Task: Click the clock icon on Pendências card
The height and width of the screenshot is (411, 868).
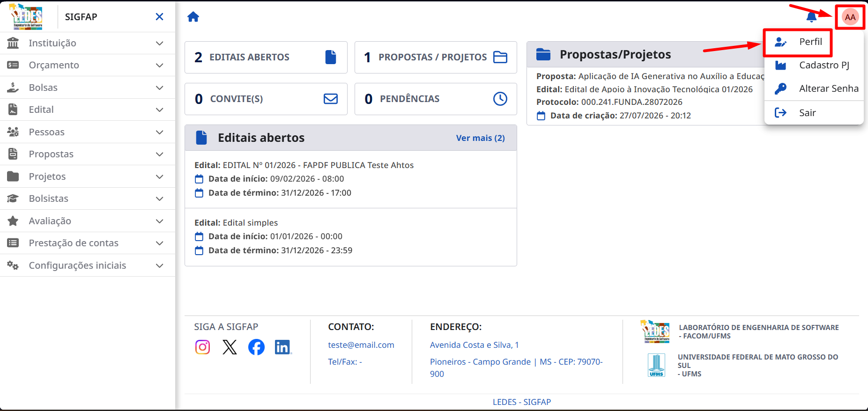Action: point(500,99)
